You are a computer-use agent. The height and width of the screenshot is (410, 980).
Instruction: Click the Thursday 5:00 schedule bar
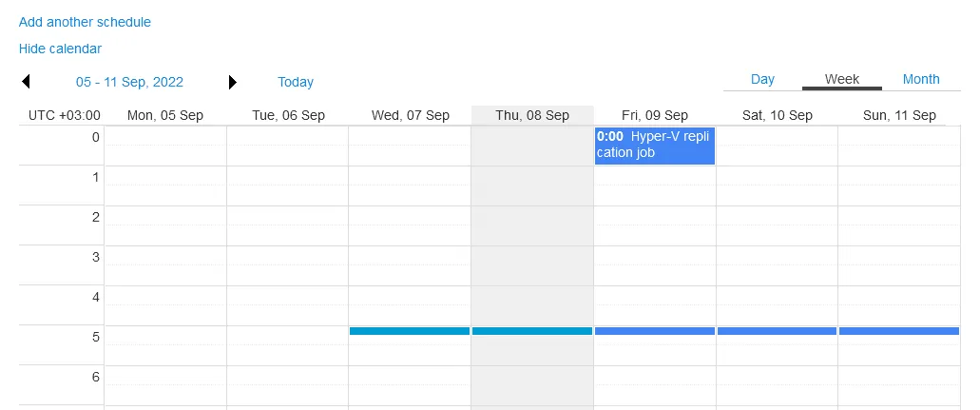[x=532, y=331]
